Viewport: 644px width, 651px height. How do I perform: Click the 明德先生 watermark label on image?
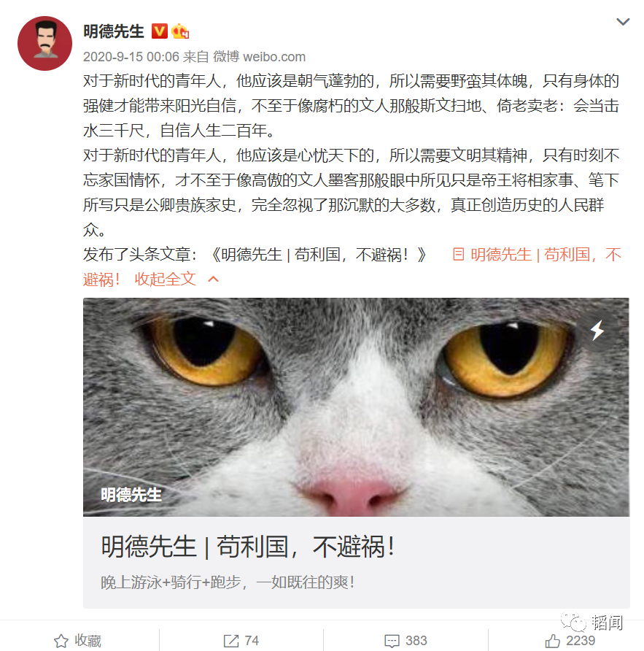(131, 495)
